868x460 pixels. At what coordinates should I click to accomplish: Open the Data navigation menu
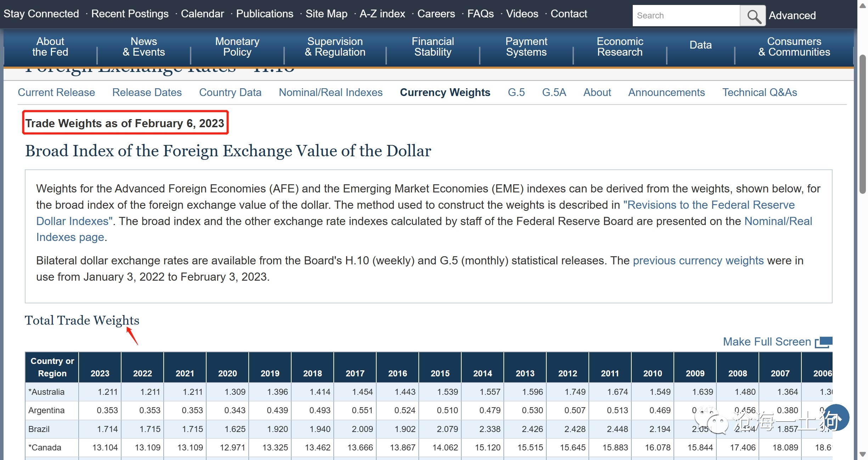tap(700, 45)
